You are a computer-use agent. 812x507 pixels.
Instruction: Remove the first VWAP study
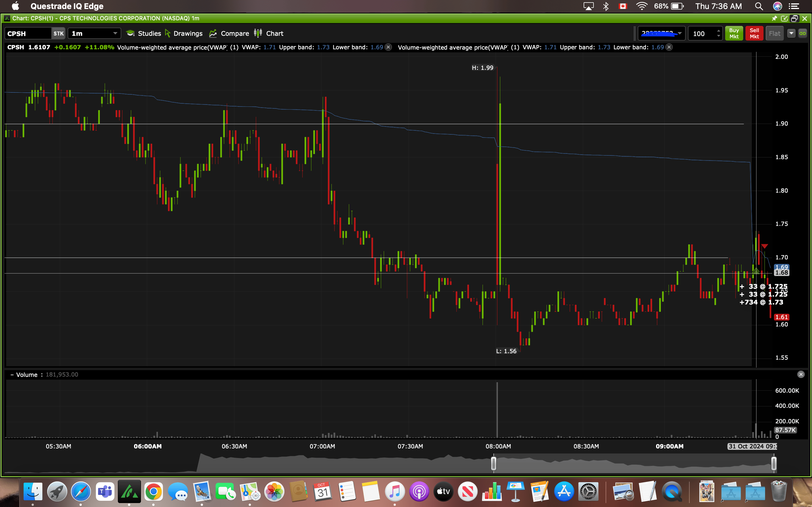[388, 47]
